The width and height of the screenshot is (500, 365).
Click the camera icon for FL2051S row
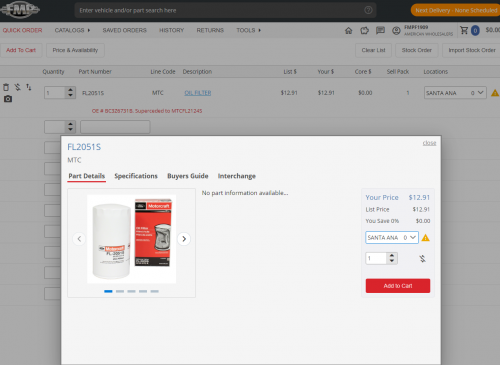(x=8, y=99)
